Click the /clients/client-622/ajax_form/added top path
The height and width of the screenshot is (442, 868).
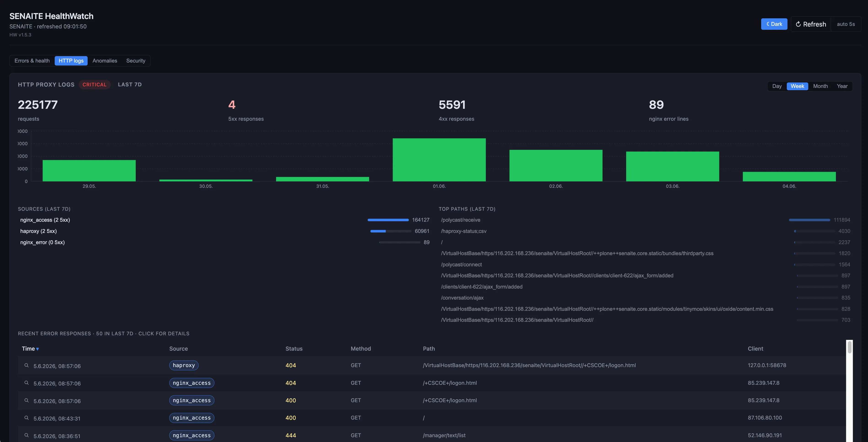click(x=482, y=287)
